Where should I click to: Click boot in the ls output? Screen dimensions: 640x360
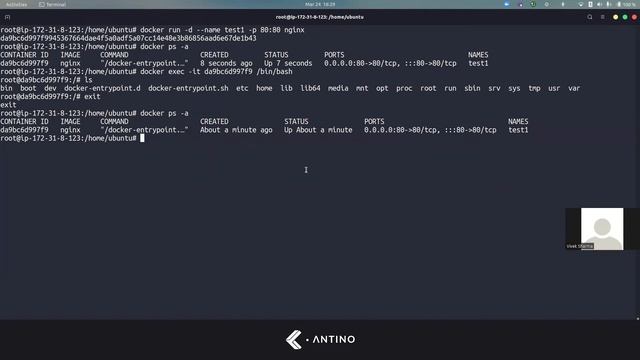(x=28, y=88)
